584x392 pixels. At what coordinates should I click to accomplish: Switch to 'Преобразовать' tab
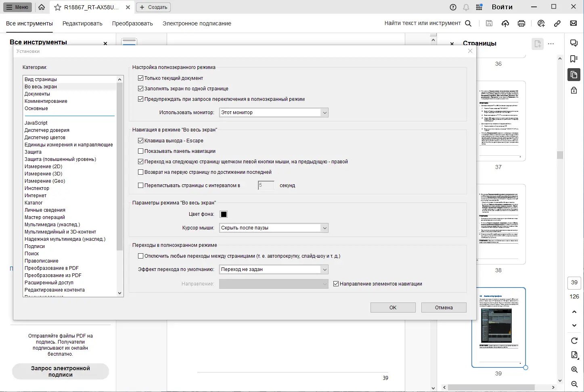pos(132,23)
